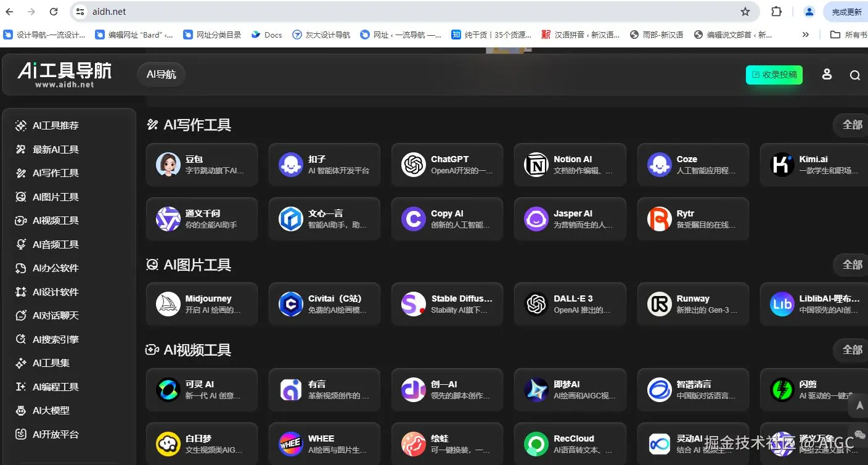This screenshot has height=465, width=868.
Task: Click the AI导航 header tab
Action: (161, 75)
